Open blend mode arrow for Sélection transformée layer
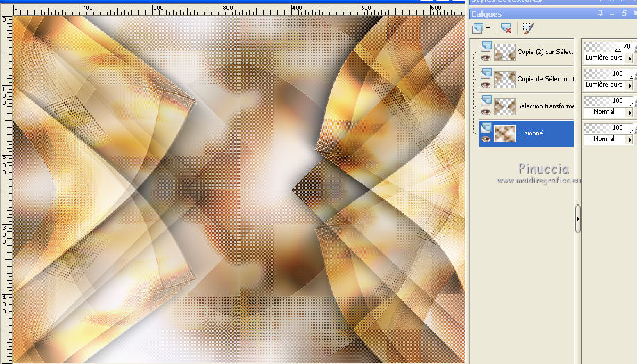637x364 pixels. coord(629,113)
